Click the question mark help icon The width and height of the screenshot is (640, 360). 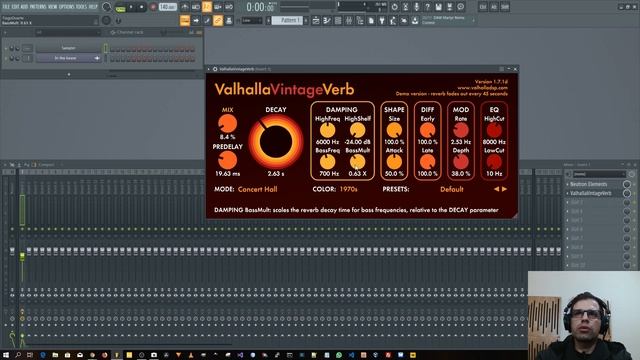click(427, 7)
